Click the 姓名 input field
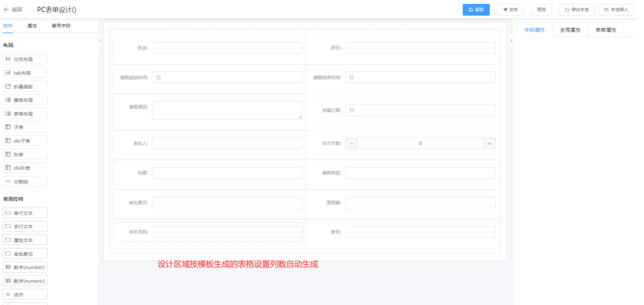This screenshot has height=305, width=644. point(227,48)
